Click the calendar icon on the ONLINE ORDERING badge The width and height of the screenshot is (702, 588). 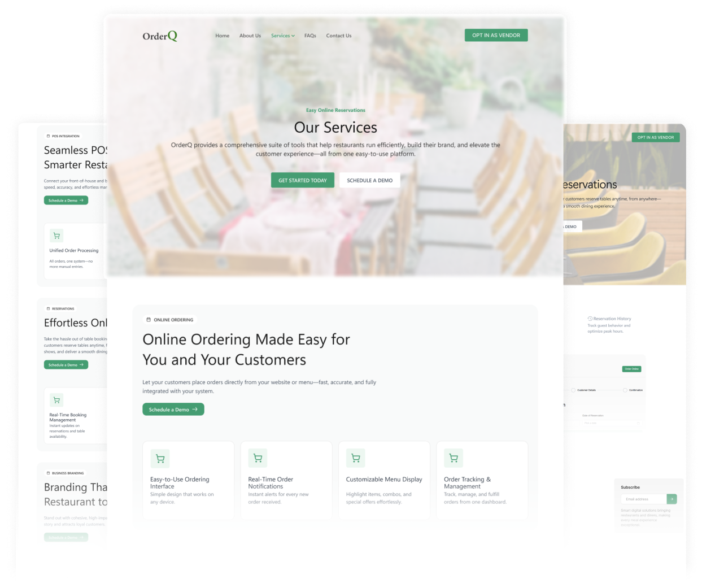click(x=148, y=319)
